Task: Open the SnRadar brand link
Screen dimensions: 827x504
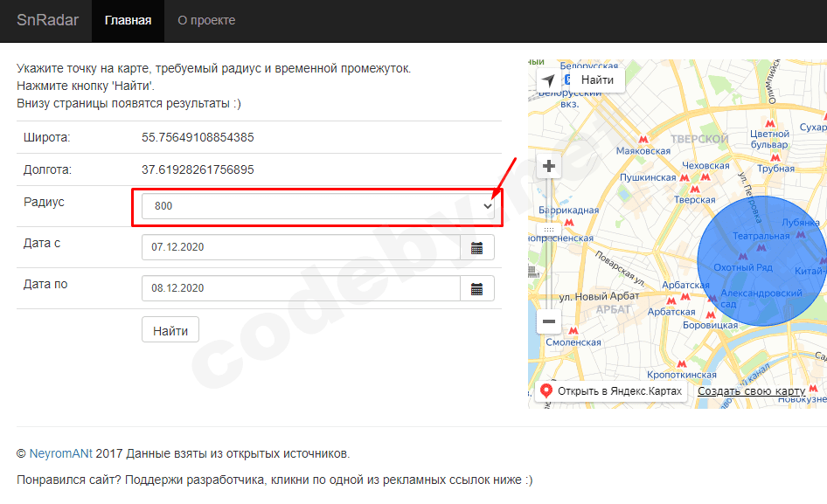Action: pos(47,20)
